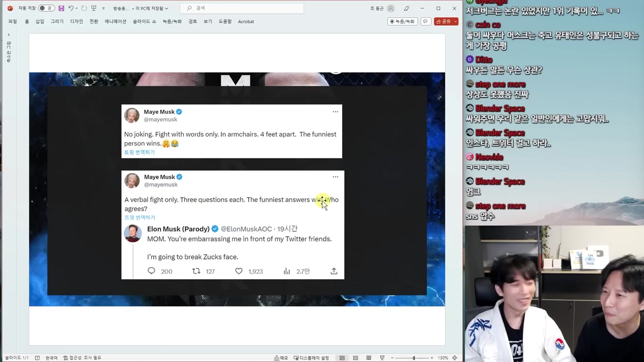Viewport: 644px width, 362px height.
Task: Click the Undo arrow icon
Action: (71, 8)
